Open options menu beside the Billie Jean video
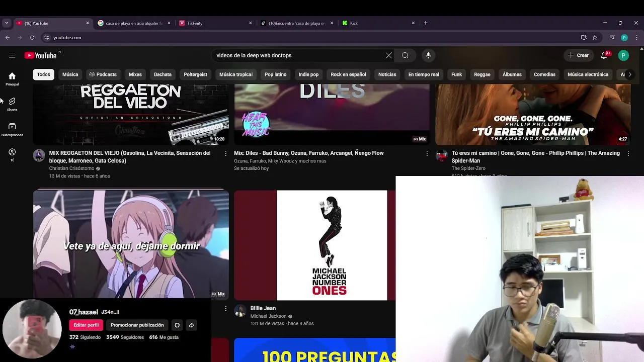Viewport: 644px width, 362px height. [x=225, y=308]
